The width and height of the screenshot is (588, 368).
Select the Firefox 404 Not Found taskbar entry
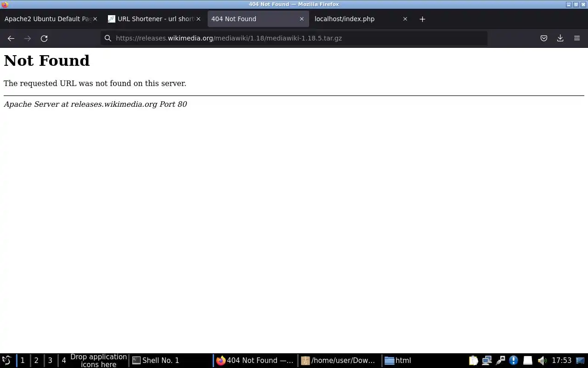[x=255, y=361]
